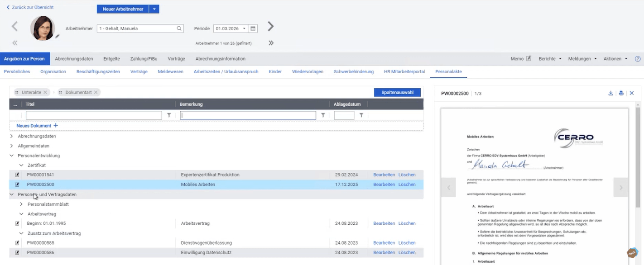
Task: Open the Berichte dropdown menu
Action: point(549,58)
